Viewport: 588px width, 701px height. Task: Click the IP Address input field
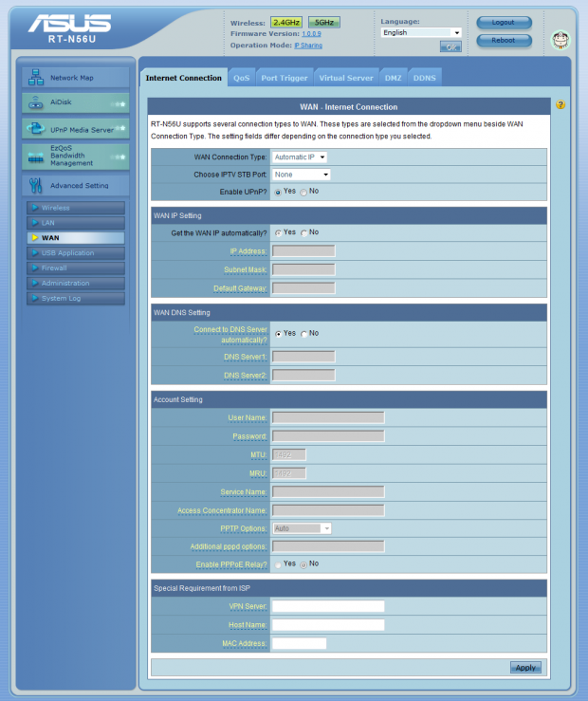point(303,251)
